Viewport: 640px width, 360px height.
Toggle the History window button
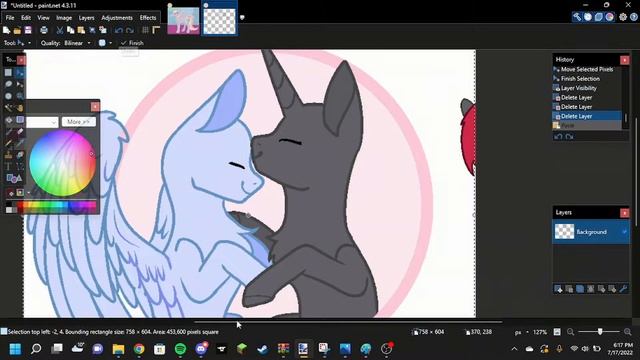coord(588,17)
